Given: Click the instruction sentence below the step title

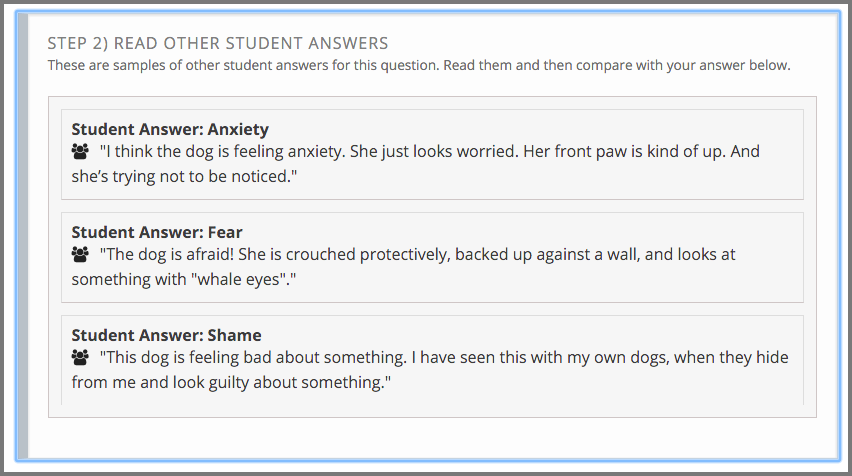Looking at the screenshot, I should tap(419, 66).
